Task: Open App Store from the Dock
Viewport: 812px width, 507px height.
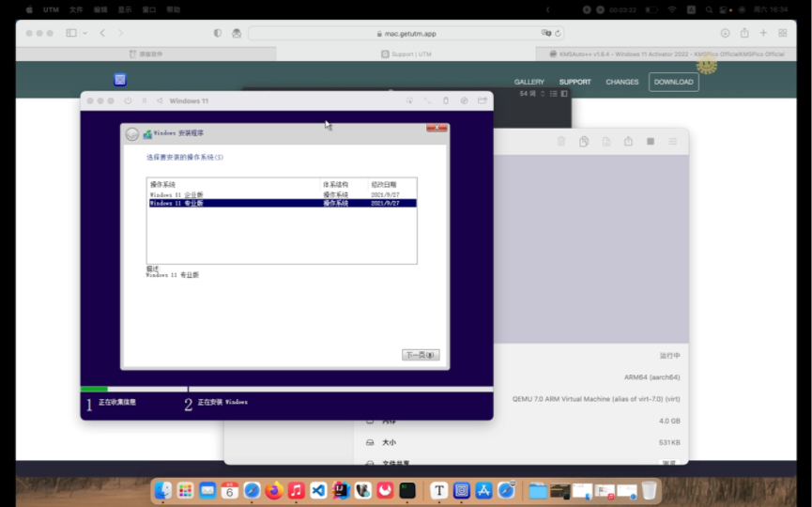Action: click(483, 490)
